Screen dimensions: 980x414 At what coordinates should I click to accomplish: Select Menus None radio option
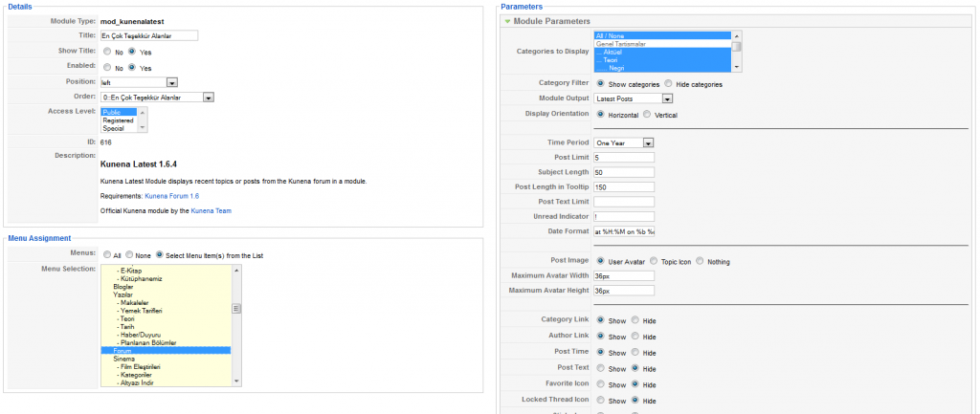129,254
